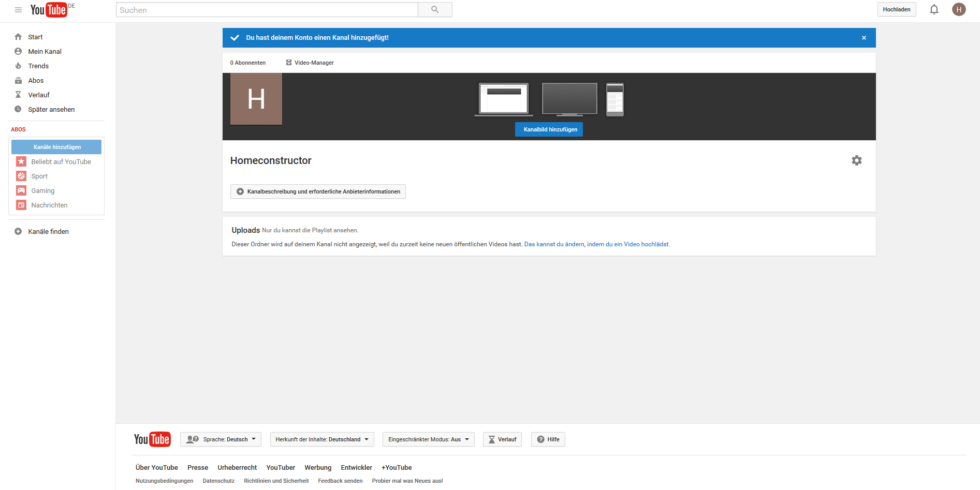Click the Trends flame icon
Image resolution: width=980 pixels, height=490 pixels.
pyautogui.click(x=18, y=66)
